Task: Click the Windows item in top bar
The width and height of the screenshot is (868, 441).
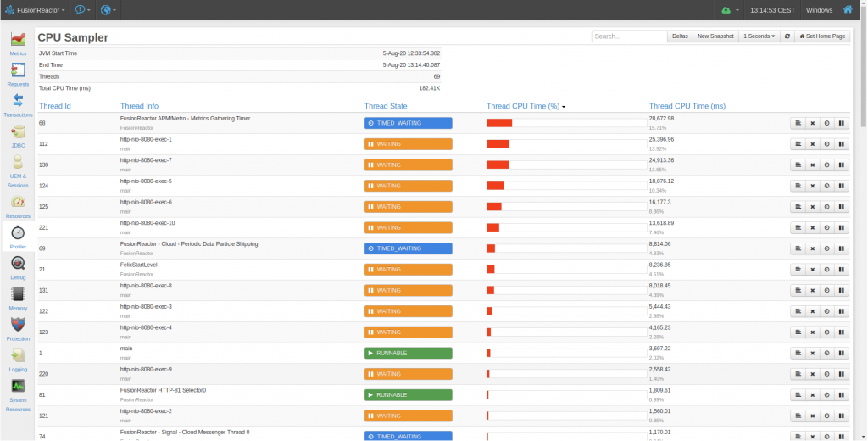Action: [x=819, y=10]
